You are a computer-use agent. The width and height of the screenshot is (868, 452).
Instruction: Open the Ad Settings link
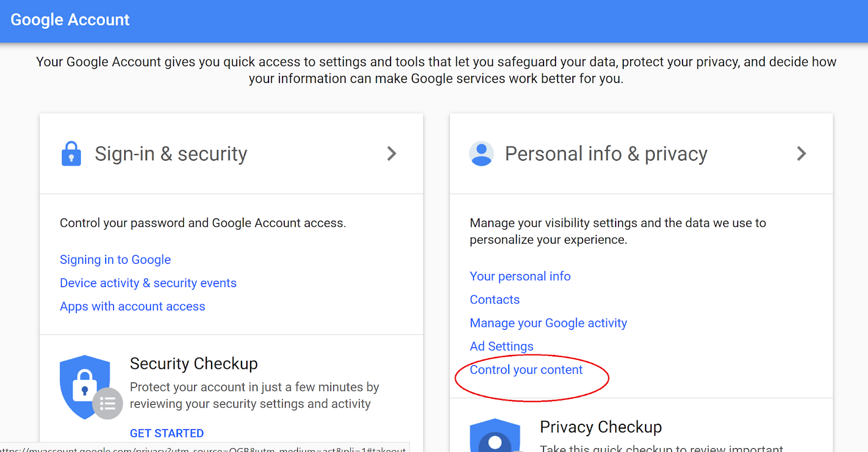tap(501, 347)
